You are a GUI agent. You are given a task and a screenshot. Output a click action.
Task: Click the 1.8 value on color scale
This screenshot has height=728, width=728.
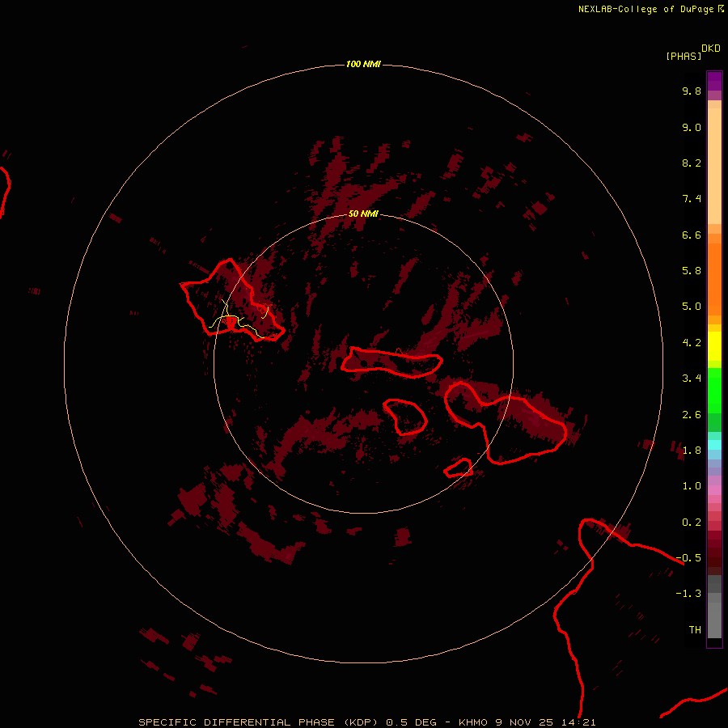point(692,451)
